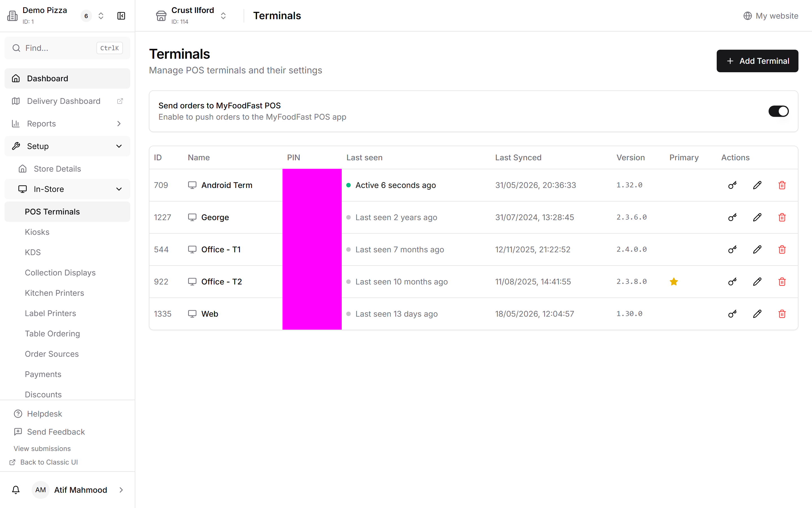
Task: Open the Crust Ilford store switcher
Action: click(x=223, y=16)
